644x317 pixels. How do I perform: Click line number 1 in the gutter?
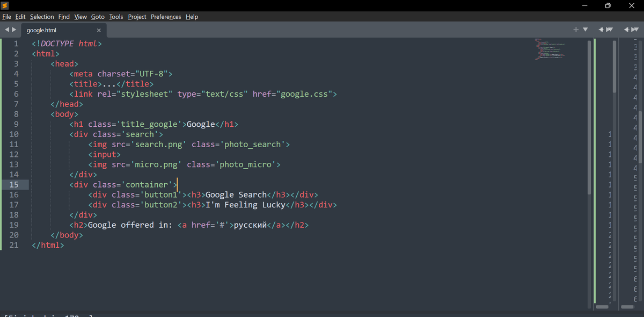pos(16,44)
